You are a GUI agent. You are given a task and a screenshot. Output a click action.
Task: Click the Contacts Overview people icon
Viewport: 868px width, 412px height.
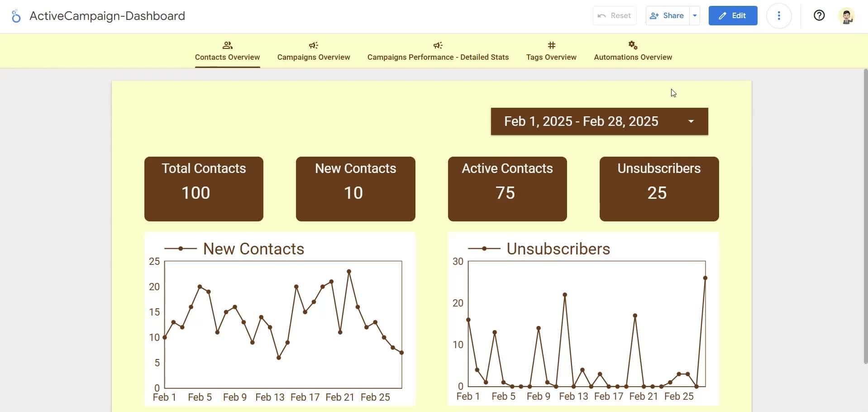click(227, 45)
